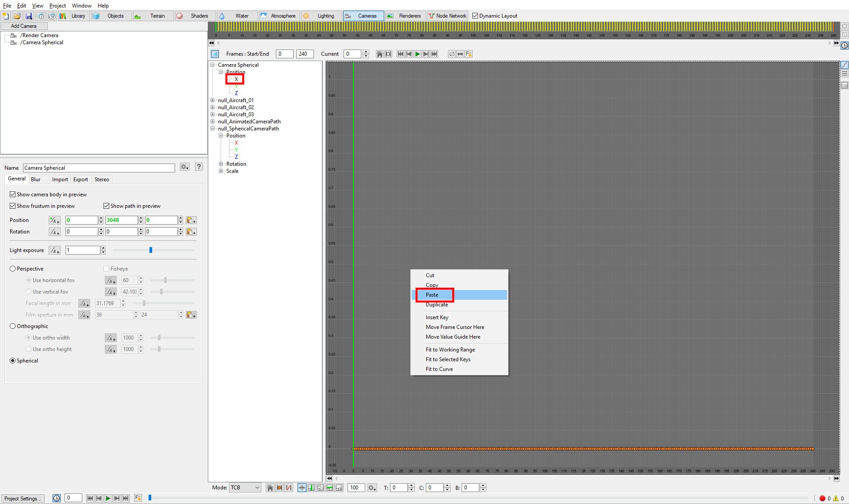Image resolution: width=849 pixels, height=504 pixels.
Task: Select the Orthographic radio button
Action: coord(13,326)
